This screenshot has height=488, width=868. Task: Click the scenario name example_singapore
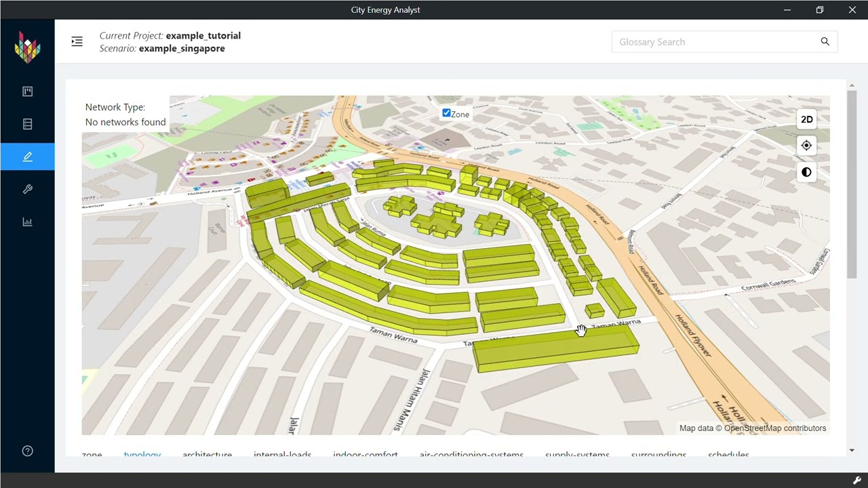(182, 48)
